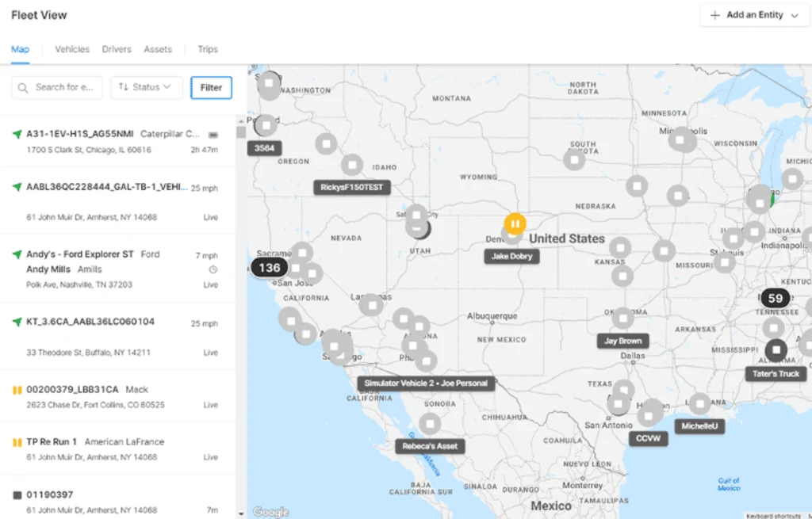Viewport: 812px width, 519px height.
Task: Click the moving arrow icon for KT_3.6CA_AABL36LC060104
Action: click(x=17, y=322)
